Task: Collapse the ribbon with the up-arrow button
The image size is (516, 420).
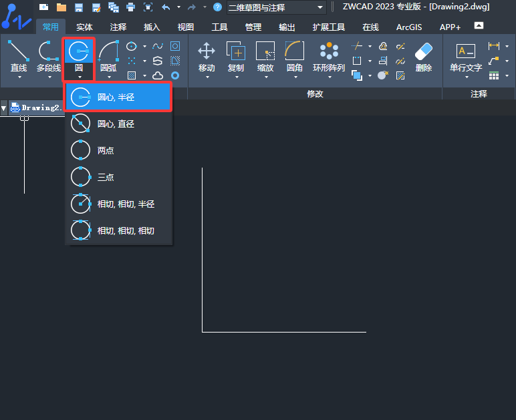Action: pos(479,25)
